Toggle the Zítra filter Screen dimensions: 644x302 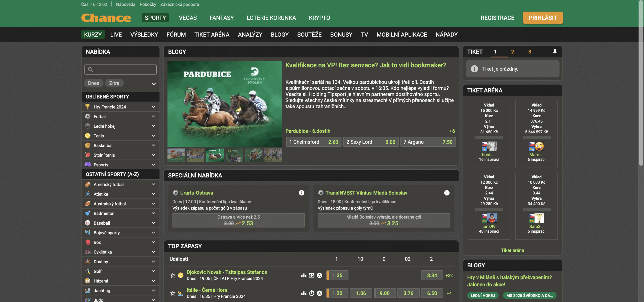coord(114,83)
